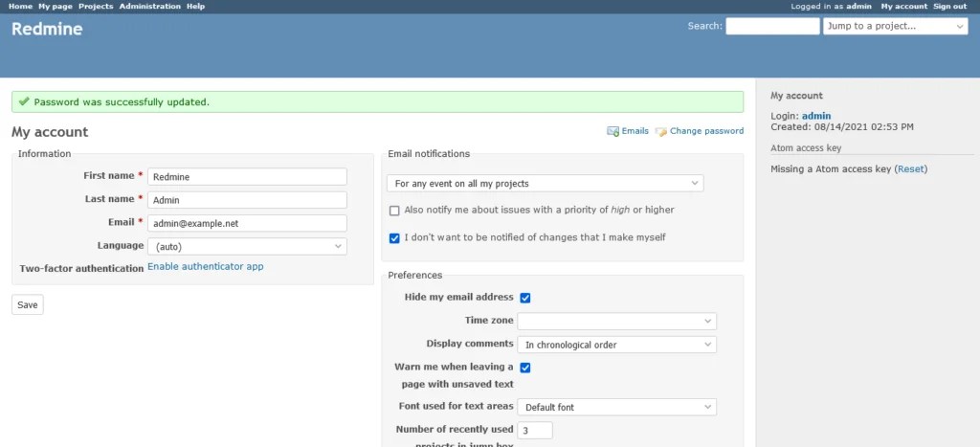This screenshot has height=447, width=980.
Task: Click recently used projects number field
Action: coord(535,430)
